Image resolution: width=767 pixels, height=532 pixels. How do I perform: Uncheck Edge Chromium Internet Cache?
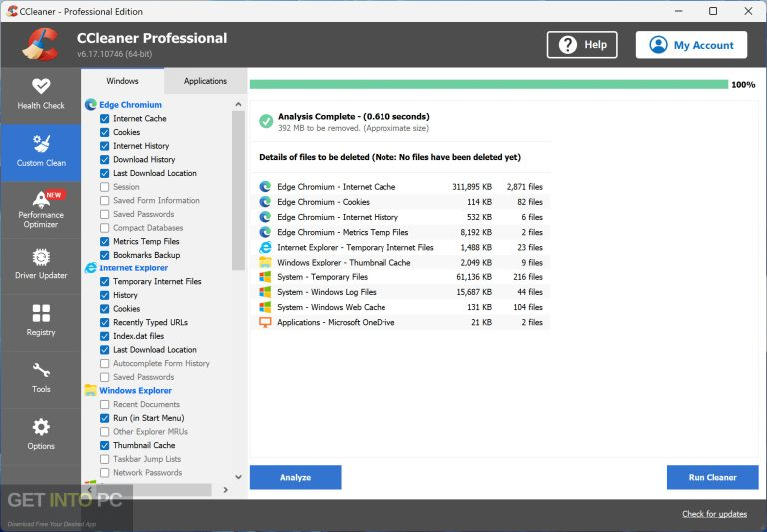point(104,119)
